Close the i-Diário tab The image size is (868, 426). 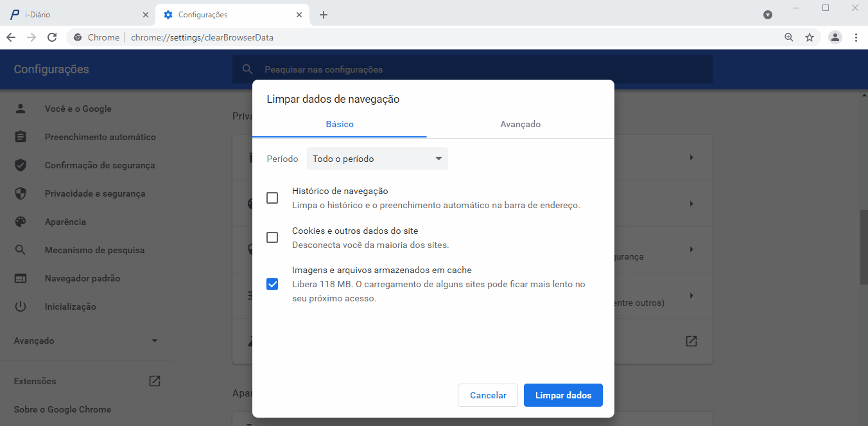[145, 15]
